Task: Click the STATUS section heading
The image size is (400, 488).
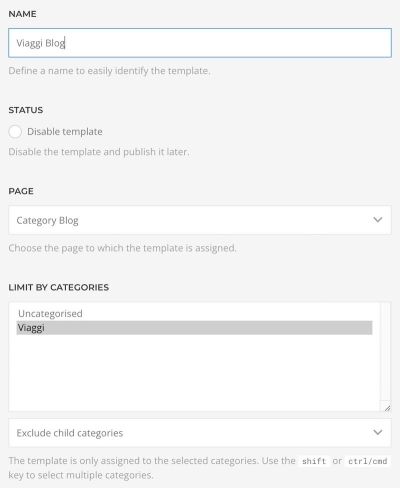Action: coord(26,110)
